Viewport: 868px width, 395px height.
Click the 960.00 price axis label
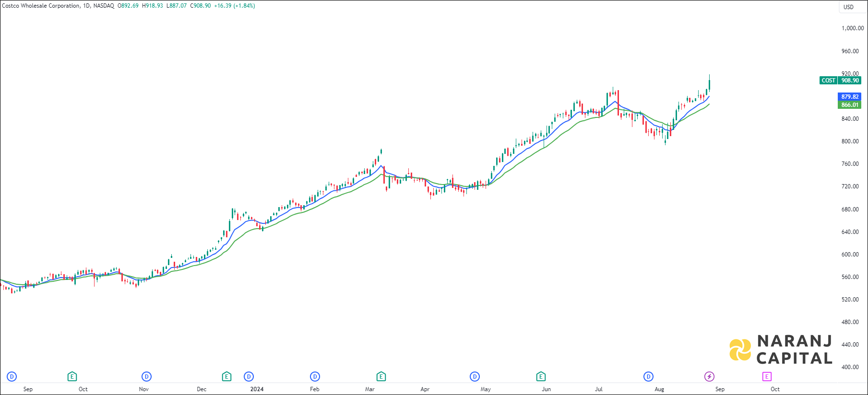tap(850, 51)
